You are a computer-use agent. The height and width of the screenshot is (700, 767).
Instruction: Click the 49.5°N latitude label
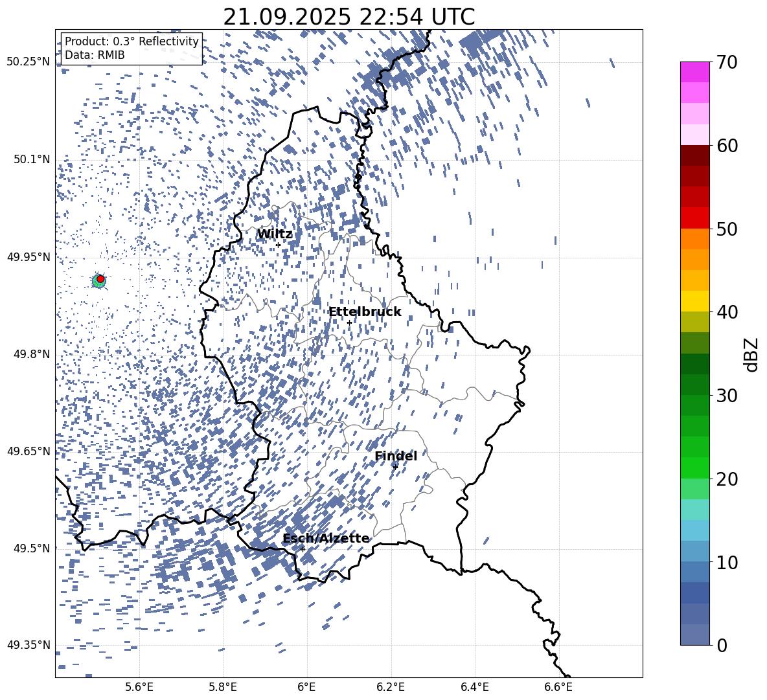(31, 548)
